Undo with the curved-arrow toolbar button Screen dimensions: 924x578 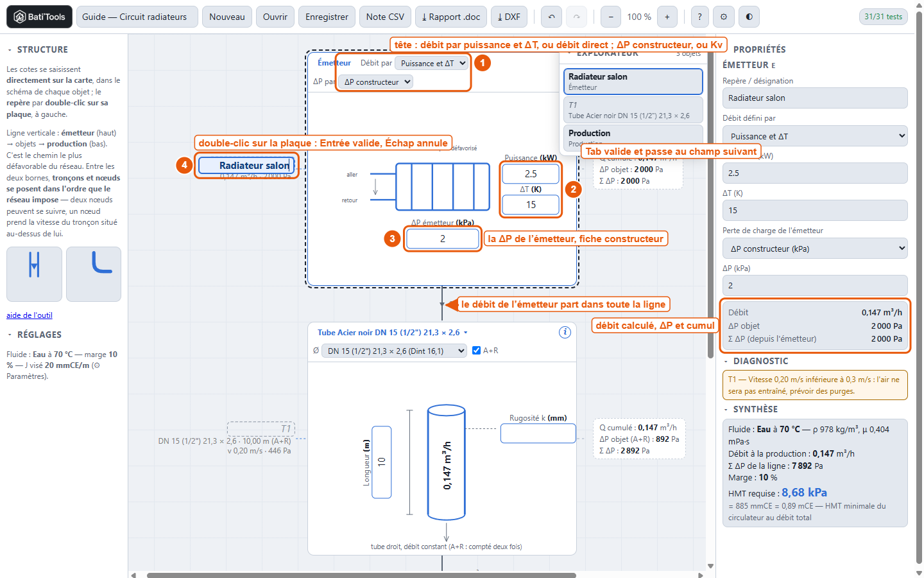tap(551, 17)
